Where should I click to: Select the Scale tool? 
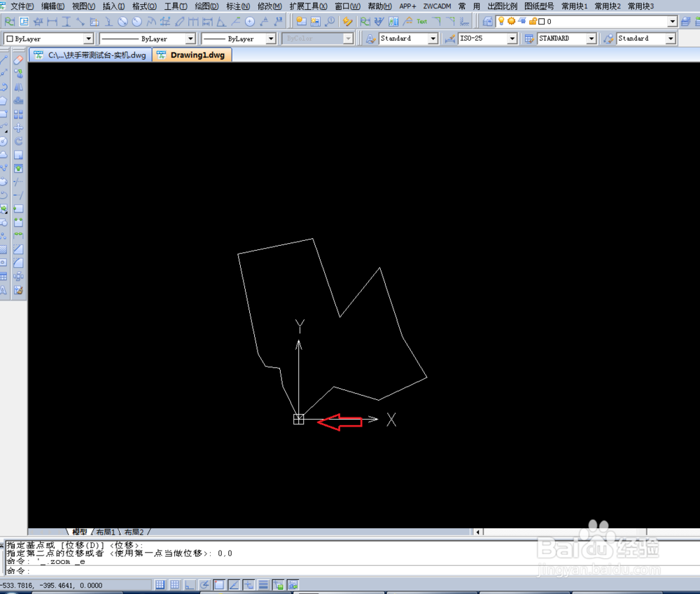18,155
